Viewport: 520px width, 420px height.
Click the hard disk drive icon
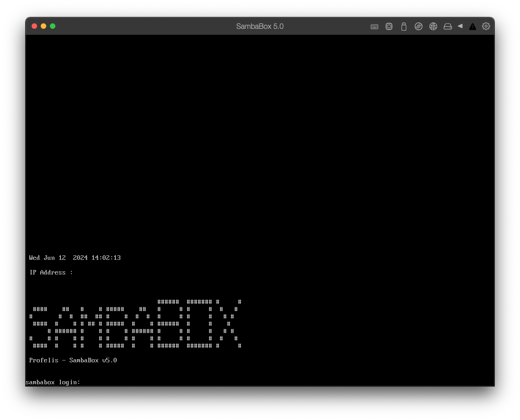pos(448,27)
